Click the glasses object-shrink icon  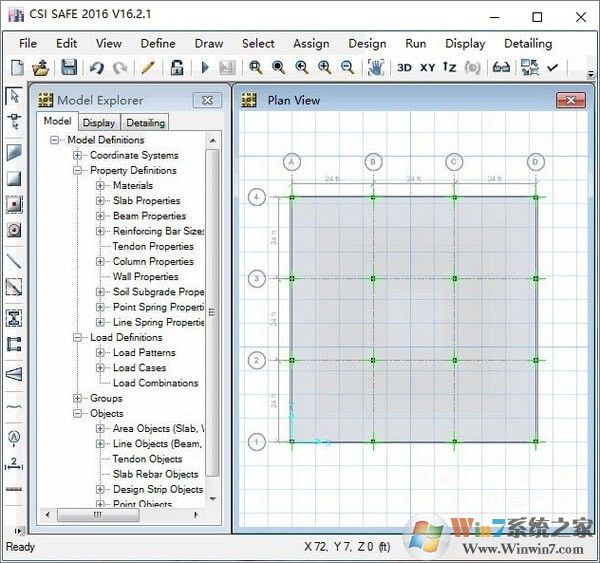tap(501, 68)
